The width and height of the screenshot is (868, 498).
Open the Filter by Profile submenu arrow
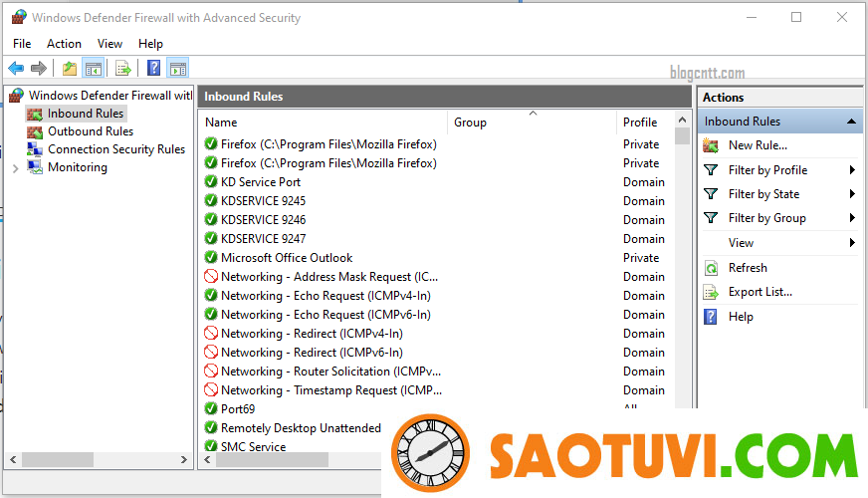(852, 170)
